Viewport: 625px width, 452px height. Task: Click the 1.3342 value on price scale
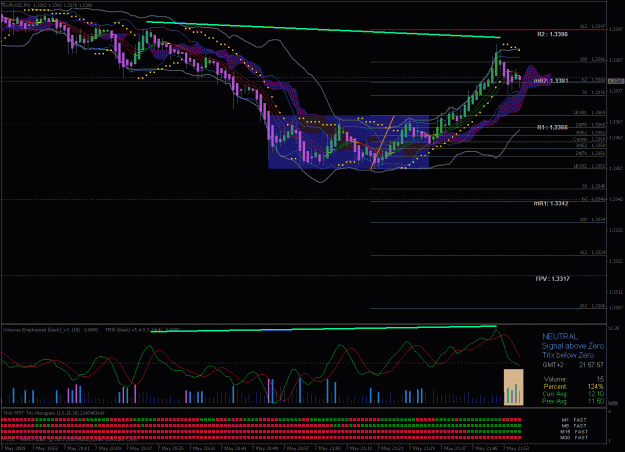point(616,199)
